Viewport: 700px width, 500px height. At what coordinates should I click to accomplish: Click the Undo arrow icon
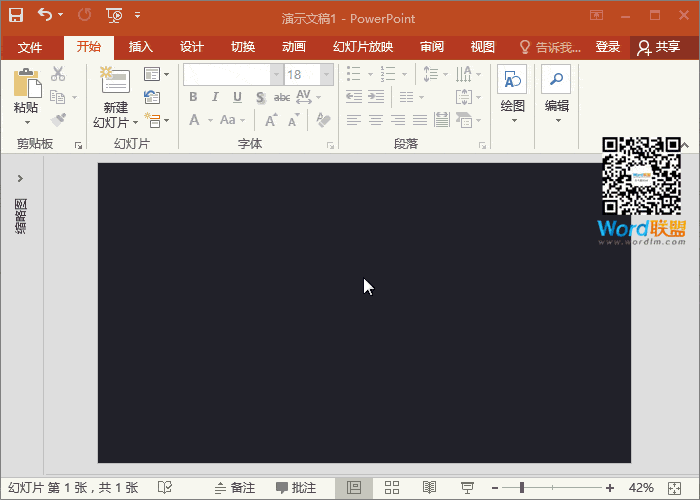tap(45, 15)
